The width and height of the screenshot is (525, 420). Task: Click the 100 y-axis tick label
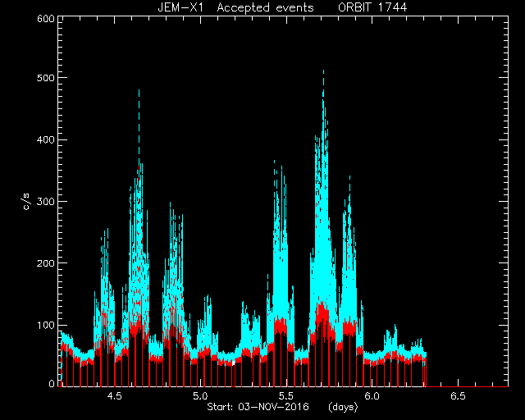(46, 325)
